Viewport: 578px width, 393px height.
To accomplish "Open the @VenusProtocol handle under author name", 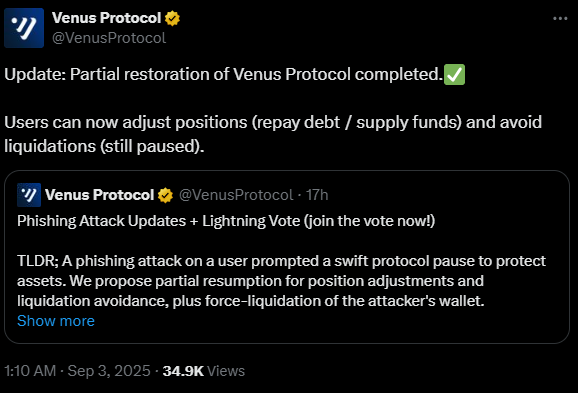I will coord(109,38).
